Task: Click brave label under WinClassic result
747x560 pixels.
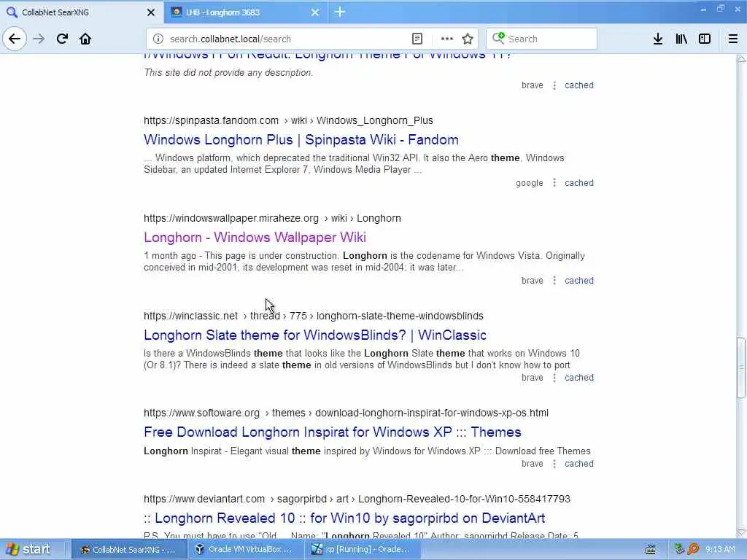Action: [532, 378]
